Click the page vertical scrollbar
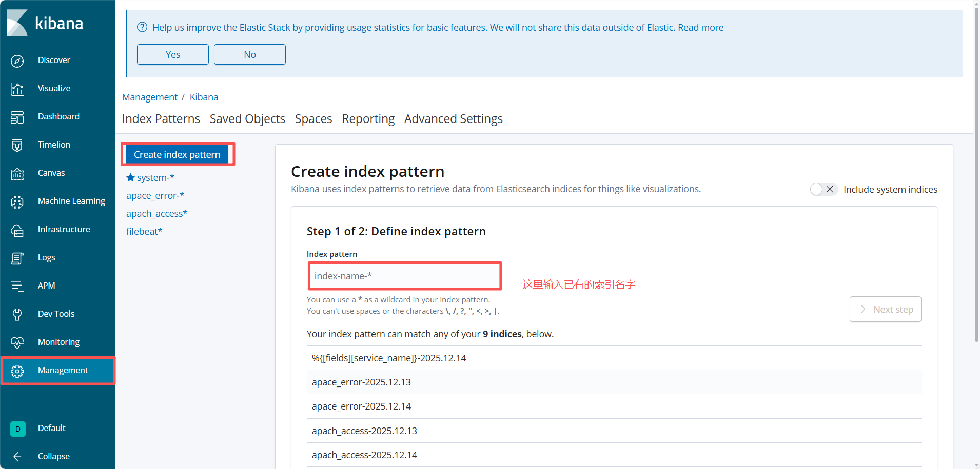 (x=976, y=174)
